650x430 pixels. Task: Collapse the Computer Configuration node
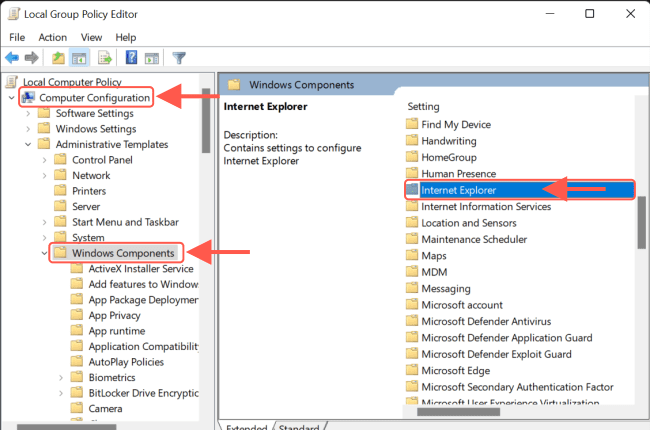(11, 97)
